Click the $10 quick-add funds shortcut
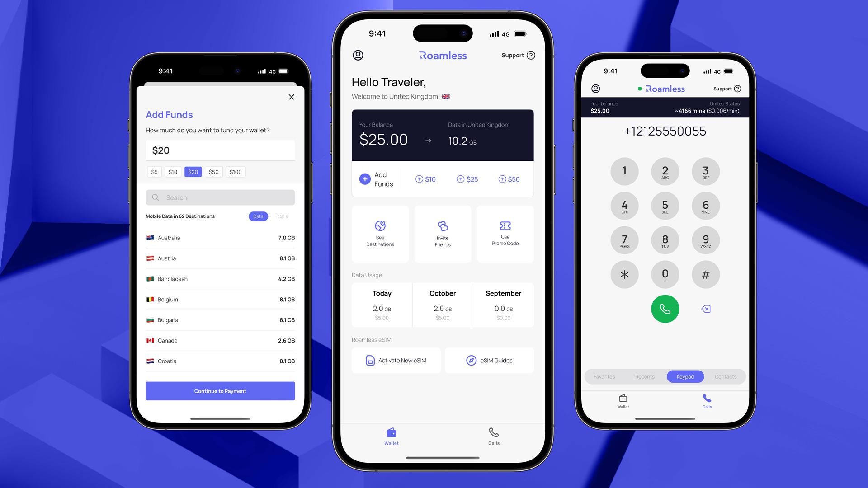Screen dimensions: 868x488 425,179
